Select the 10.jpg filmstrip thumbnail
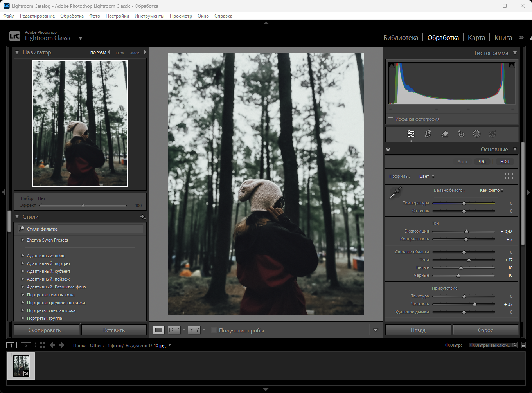Image resolution: width=532 pixels, height=393 pixels. (x=21, y=366)
